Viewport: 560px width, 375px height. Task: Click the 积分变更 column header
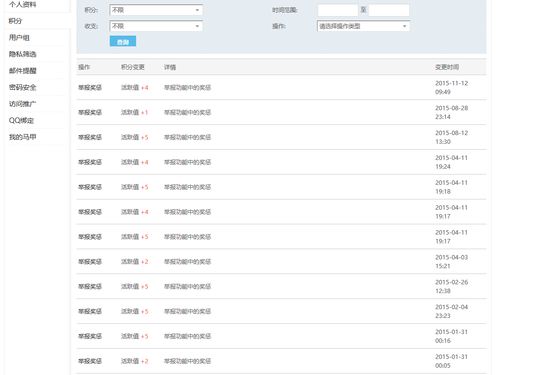coord(132,67)
